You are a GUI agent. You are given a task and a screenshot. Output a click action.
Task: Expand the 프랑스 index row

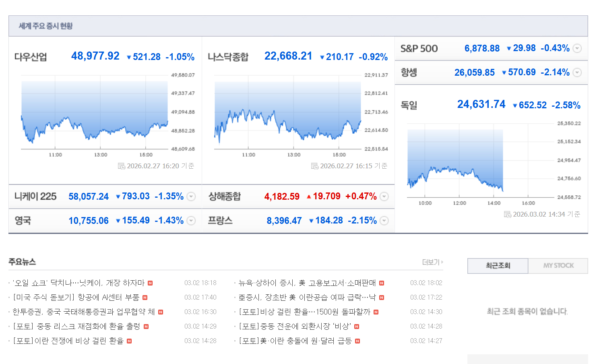click(384, 221)
